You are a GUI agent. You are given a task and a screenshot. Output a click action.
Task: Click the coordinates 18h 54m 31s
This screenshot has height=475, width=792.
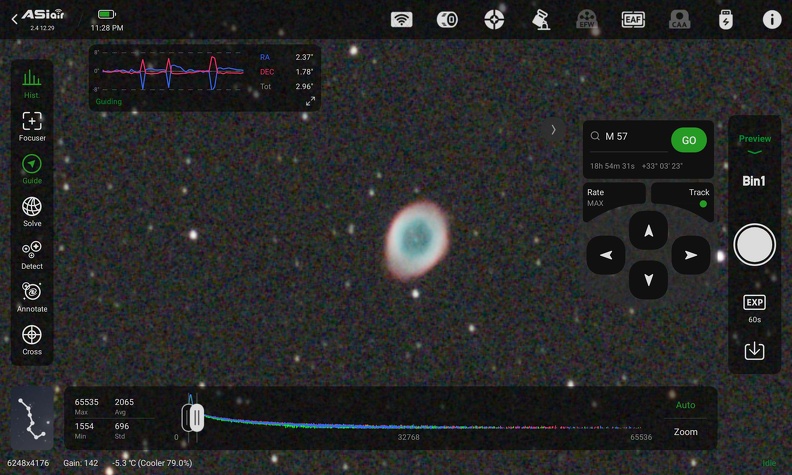pyautogui.click(x=612, y=166)
